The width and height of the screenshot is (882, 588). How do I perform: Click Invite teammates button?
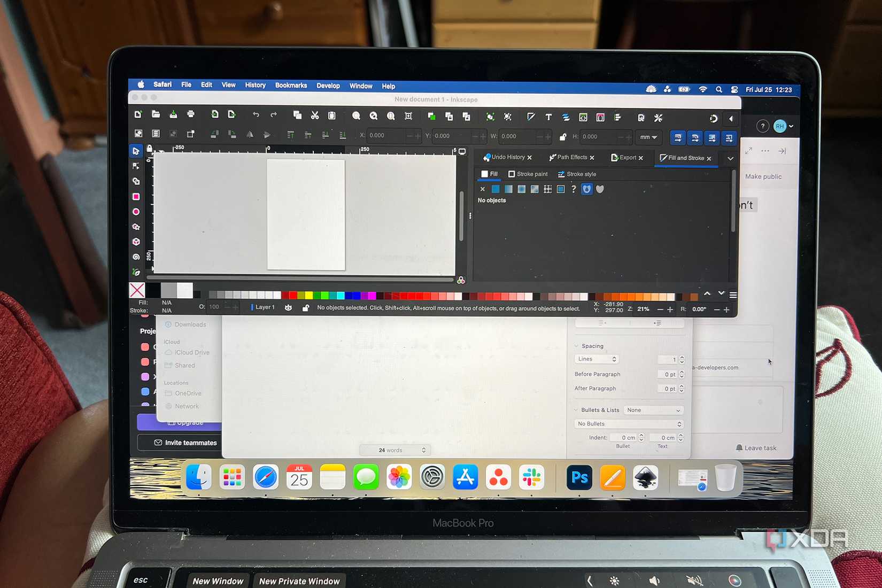click(185, 443)
